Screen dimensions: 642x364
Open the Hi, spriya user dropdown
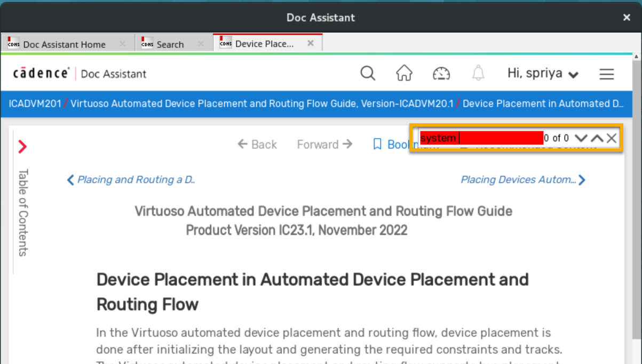543,74
